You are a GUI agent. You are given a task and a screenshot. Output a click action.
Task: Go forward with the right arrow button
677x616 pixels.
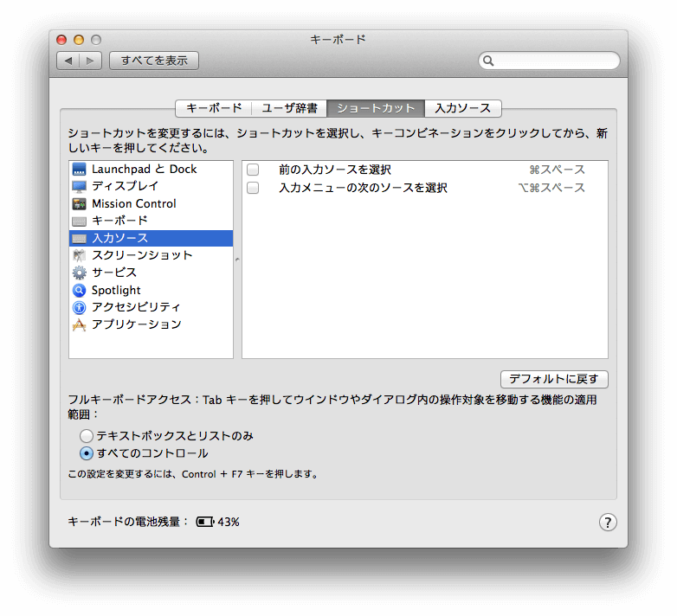click(x=91, y=61)
